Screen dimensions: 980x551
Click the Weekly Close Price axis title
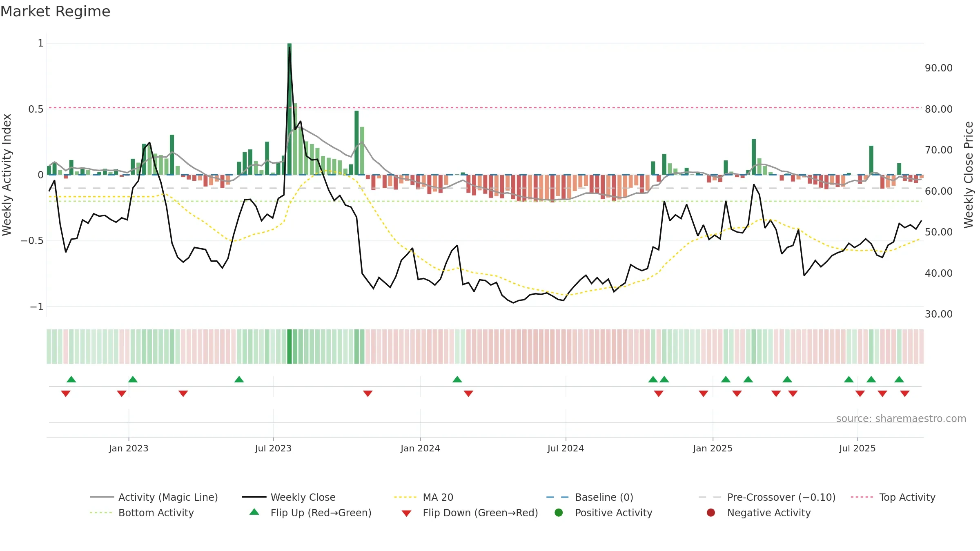click(969, 175)
